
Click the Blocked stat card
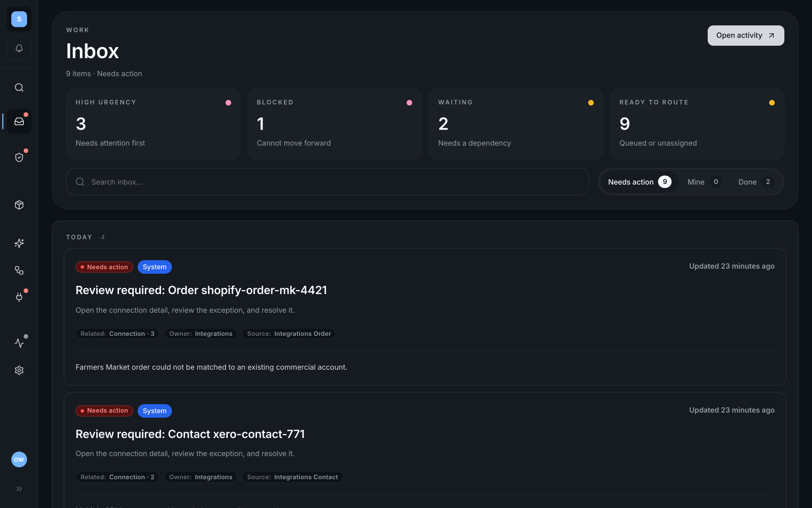pos(334,123)
